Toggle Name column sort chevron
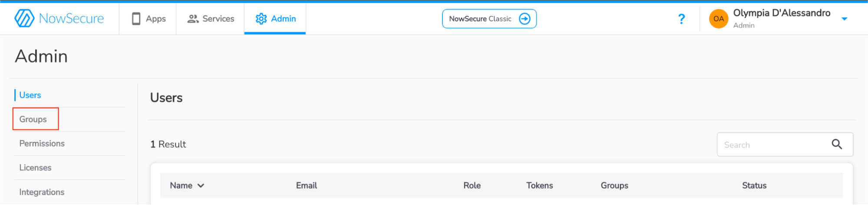868x205 pixels. [201, 185]
